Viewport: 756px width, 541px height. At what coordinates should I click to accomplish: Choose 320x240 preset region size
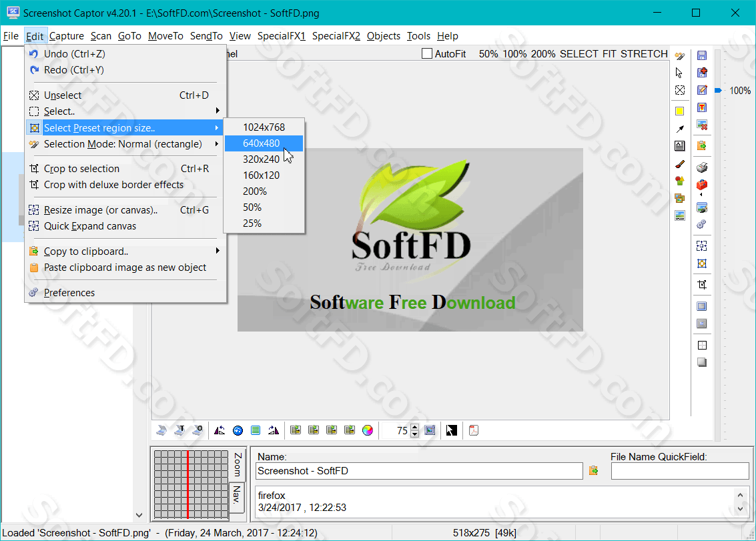(264, 159)
